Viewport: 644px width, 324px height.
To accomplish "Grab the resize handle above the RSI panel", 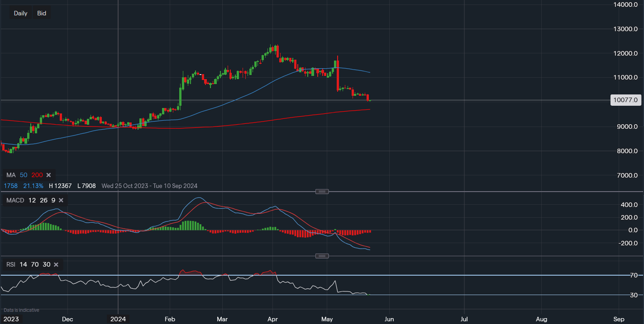I will pyautogui.click(x=322, y=256).
